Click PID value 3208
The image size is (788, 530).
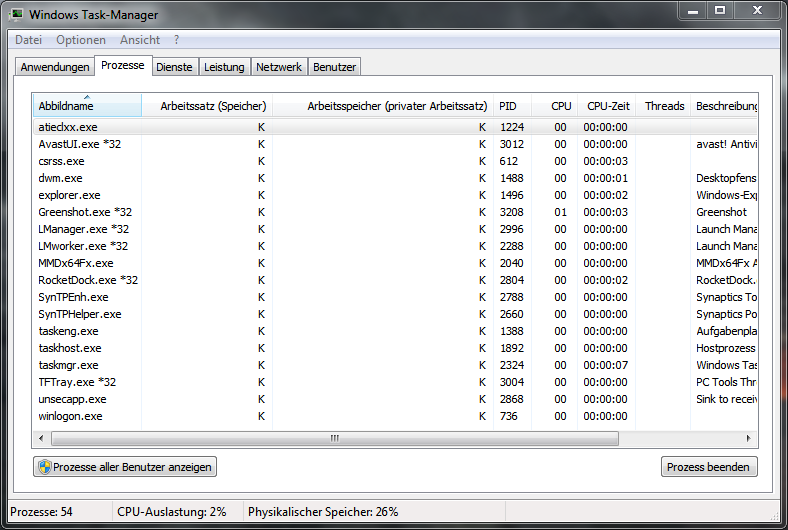pyautogui.click(x=512, y=212)
